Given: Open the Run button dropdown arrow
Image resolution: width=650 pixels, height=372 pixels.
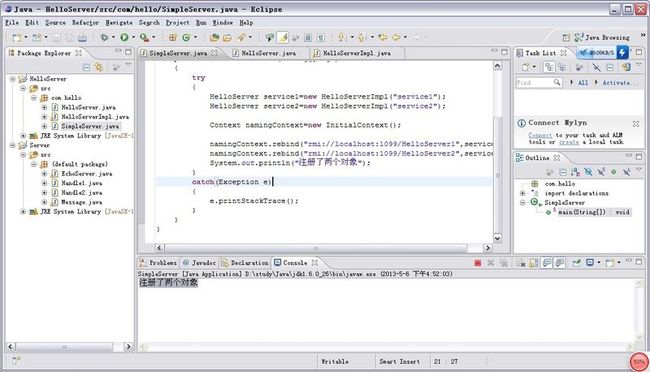Looking at the screenshot, I should tap(133, 37).
